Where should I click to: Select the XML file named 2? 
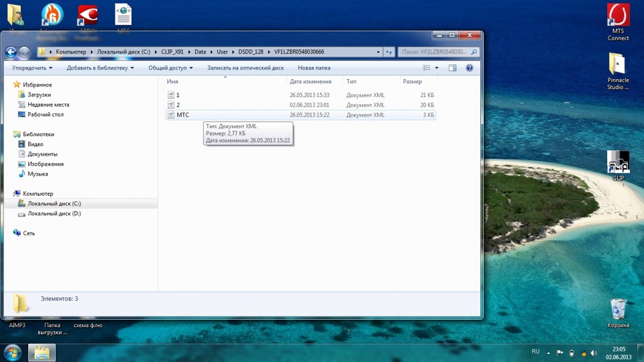coord(301,105)
